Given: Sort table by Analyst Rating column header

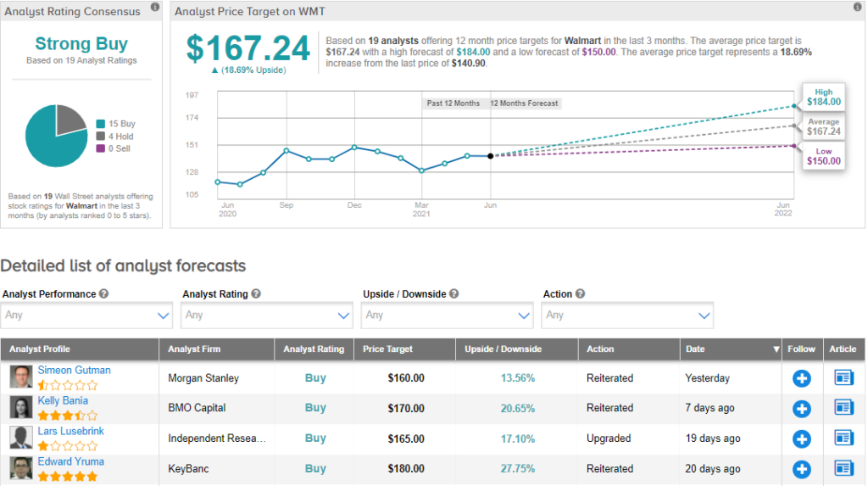Looking at the screenshot, I should (x=314, y=349).
